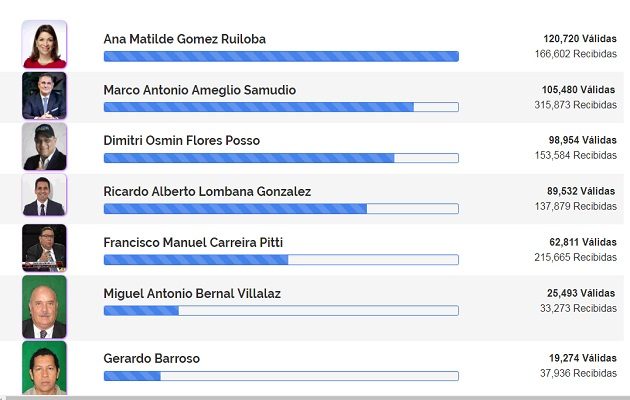The height and width of the screenshot is (400, 630).
Task: Open Ricardo Alberto Lombana Gonzalez's picture
Action: tap(44, 195)
